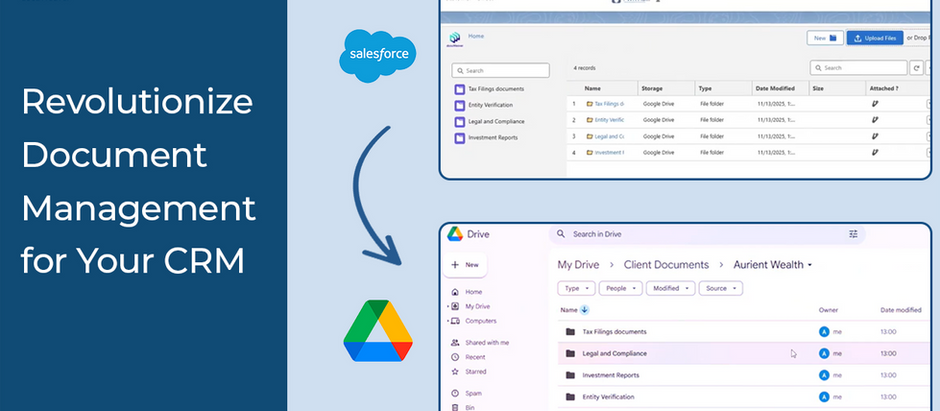940x411 pixels.
Task: Select the Investment Reports folder in Drive
Action: click(743, 375)
